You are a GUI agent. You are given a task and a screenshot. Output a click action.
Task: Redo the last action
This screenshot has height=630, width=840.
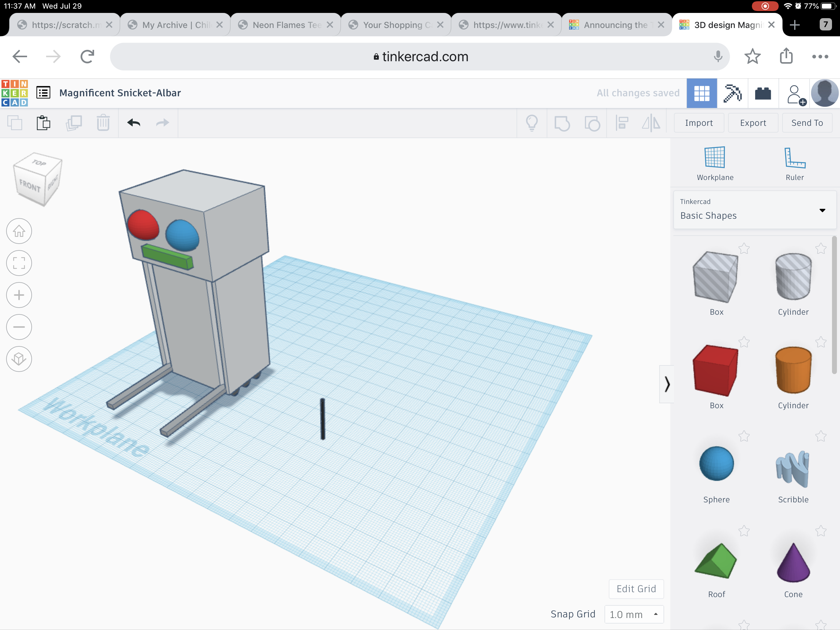pos(163,123)
